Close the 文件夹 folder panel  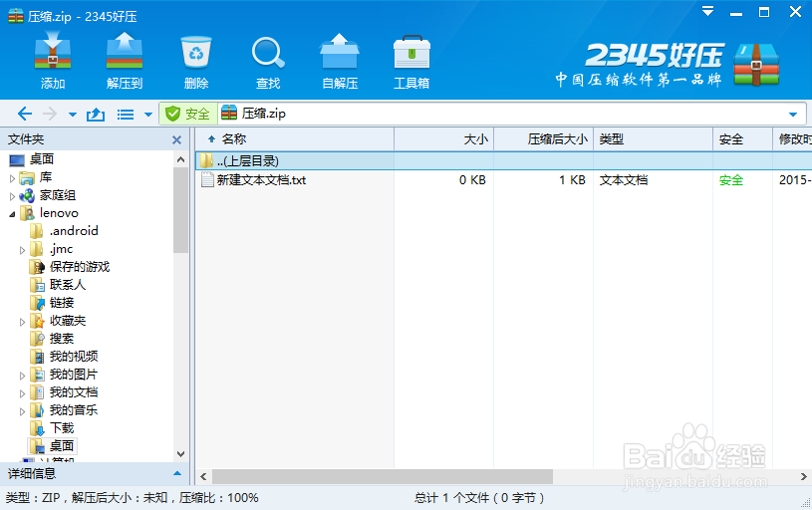click(x=176, y=139)
